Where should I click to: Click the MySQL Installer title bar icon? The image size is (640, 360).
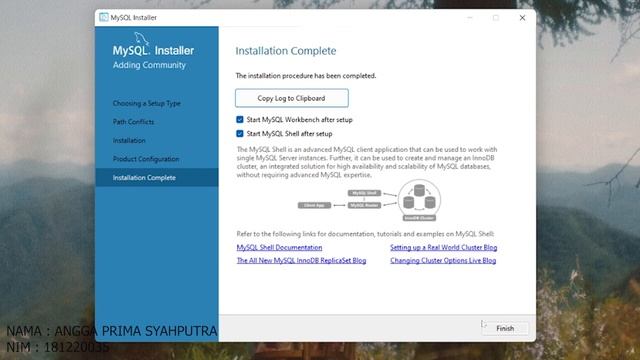click(x=104, y=17)
